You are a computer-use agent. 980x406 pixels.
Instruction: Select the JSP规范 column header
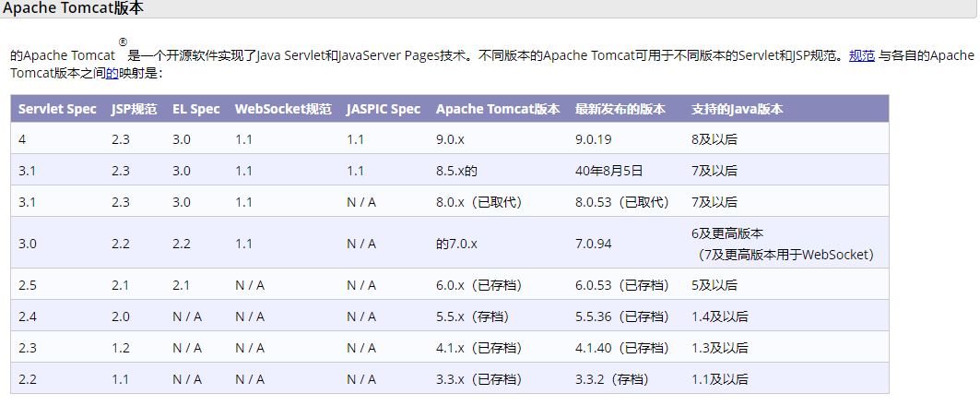135,109
